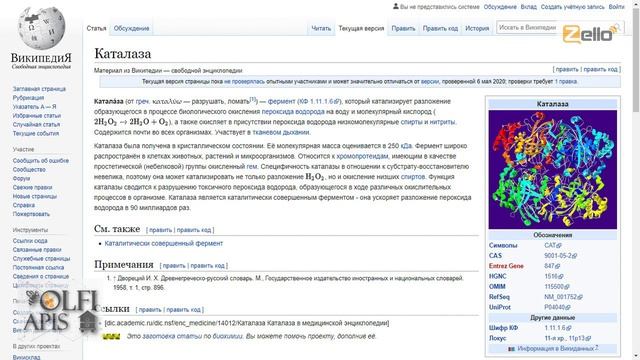Image resolution: width=640 pixels, height=360 pixels.
Task: Click the Войти login link
Action: tap(616, 7)
